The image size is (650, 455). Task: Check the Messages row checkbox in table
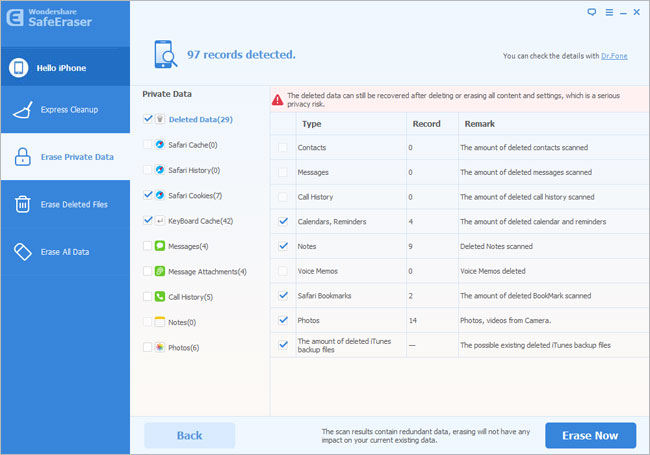point(283,172)
